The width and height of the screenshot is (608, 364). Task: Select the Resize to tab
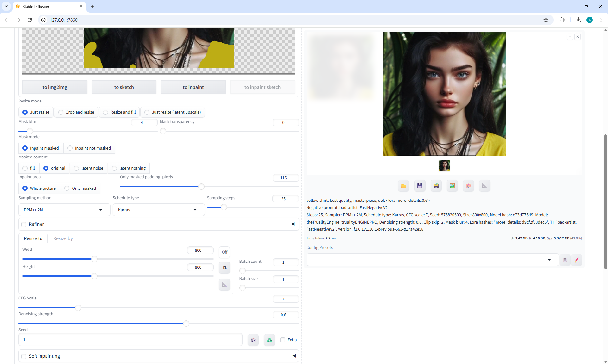pos(33,238)
